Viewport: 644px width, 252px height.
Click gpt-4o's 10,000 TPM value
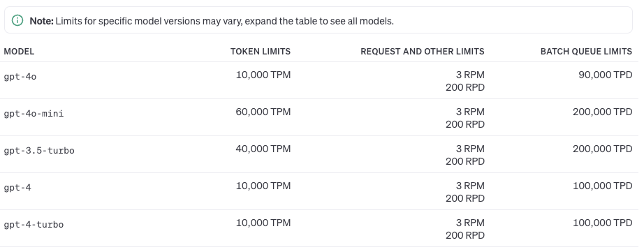263,75
